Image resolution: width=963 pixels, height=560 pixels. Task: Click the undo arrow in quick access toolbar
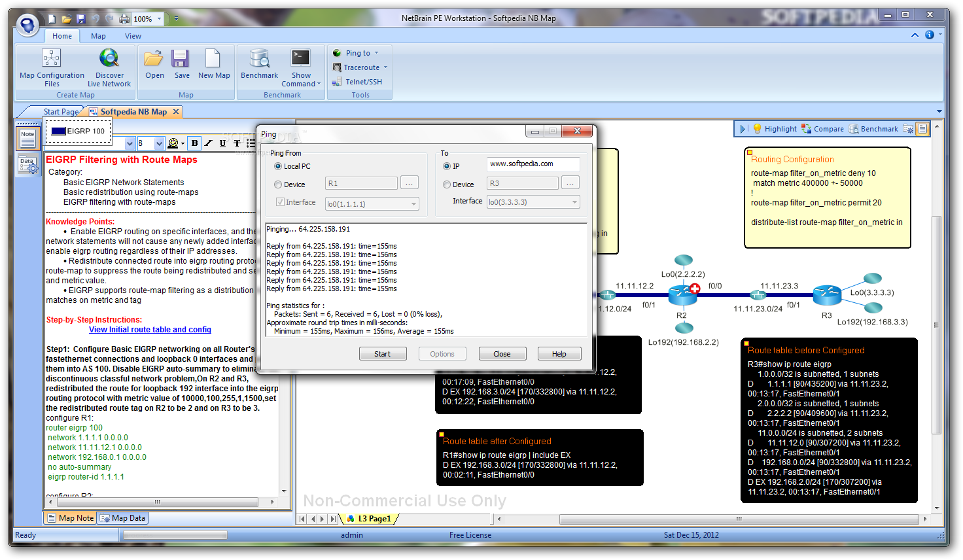tap(96, 19)
